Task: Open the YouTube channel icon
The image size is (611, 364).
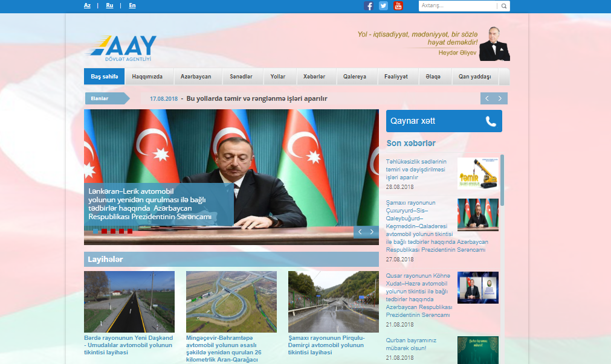Action: 398,6
